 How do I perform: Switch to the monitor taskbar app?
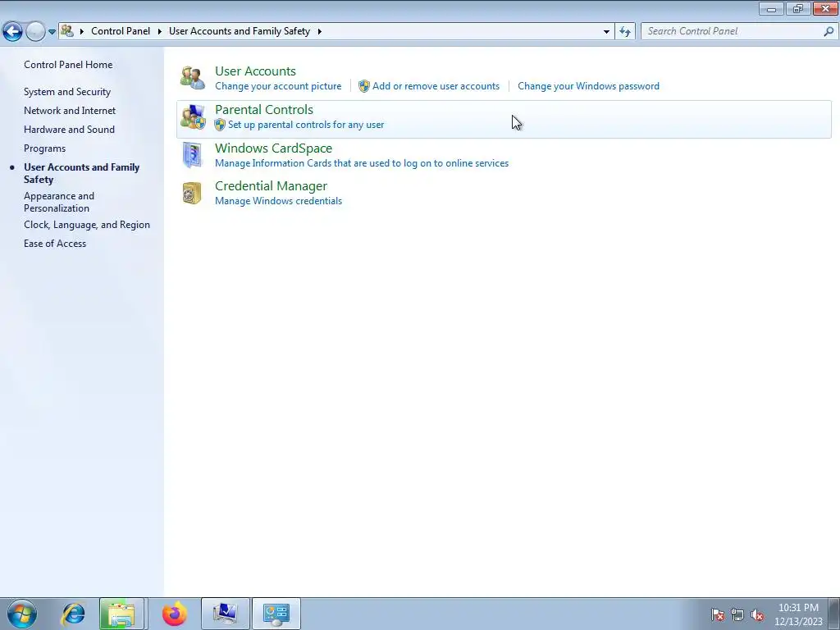point(225,614)
